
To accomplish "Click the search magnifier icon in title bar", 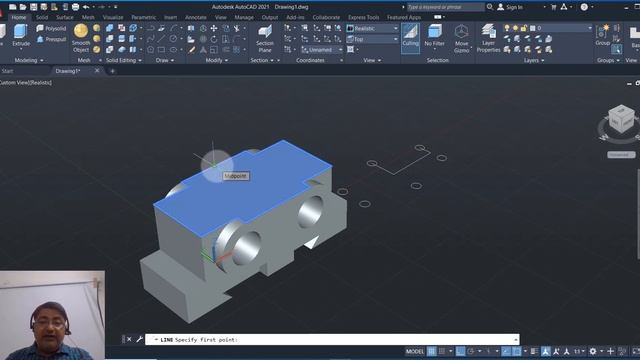I will click(x=490, y=7).
